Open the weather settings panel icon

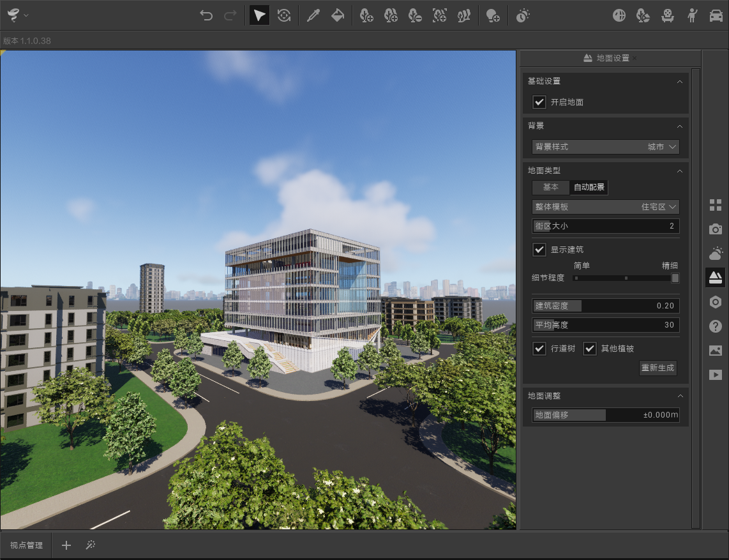(716, 253)
